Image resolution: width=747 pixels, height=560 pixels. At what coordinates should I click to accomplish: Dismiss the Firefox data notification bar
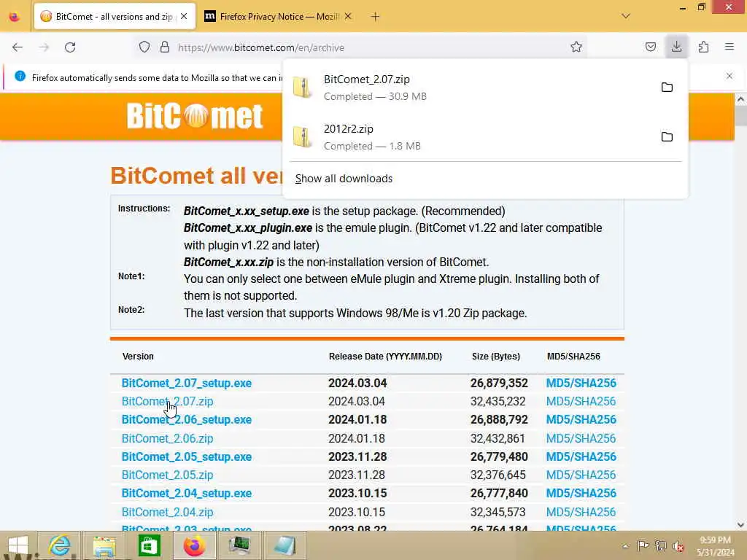[x=729, y=76]
